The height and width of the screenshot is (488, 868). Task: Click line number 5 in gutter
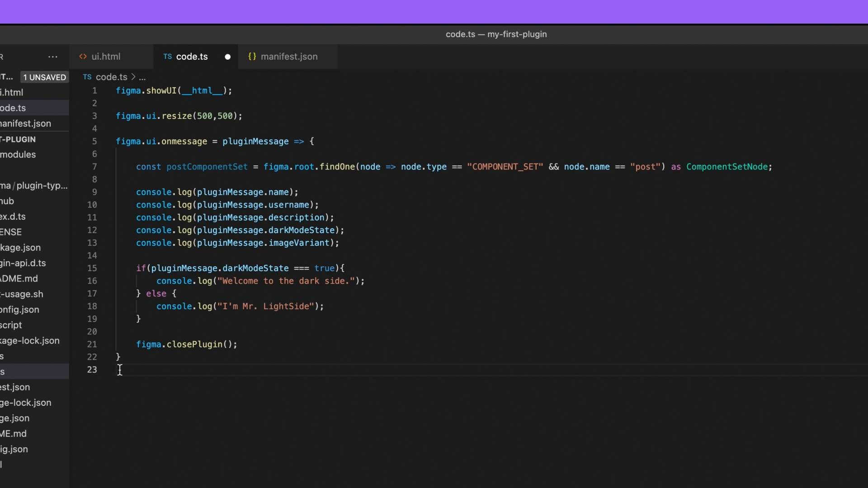[94, 141]
